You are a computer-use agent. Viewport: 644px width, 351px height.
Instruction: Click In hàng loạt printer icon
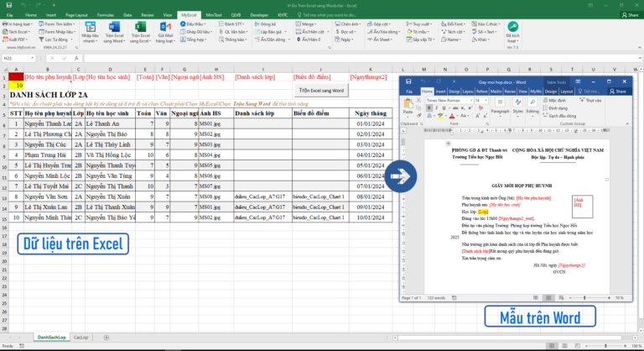[x=5, y=24]
